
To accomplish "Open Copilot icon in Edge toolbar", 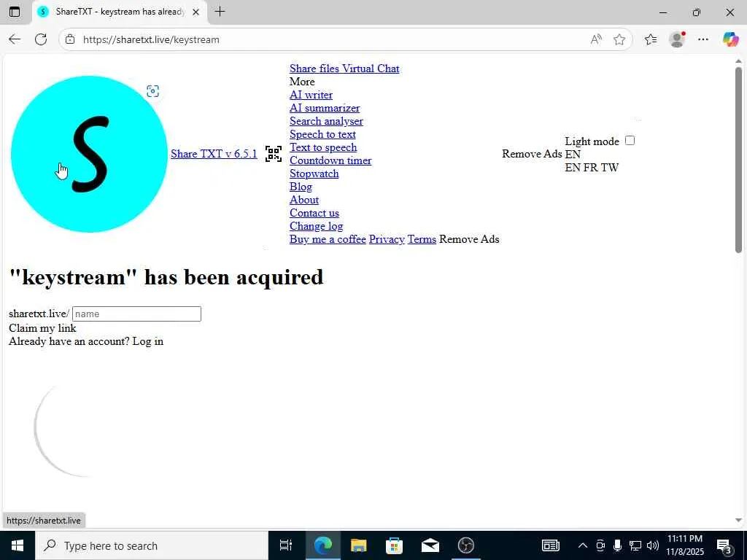I will (x=730, y=39).
